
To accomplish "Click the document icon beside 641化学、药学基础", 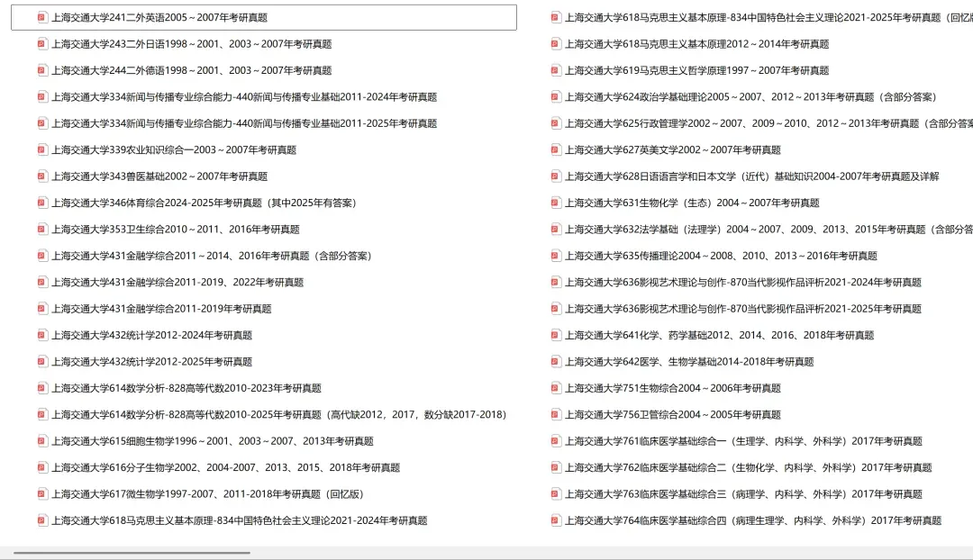I will tap(556, 335).
